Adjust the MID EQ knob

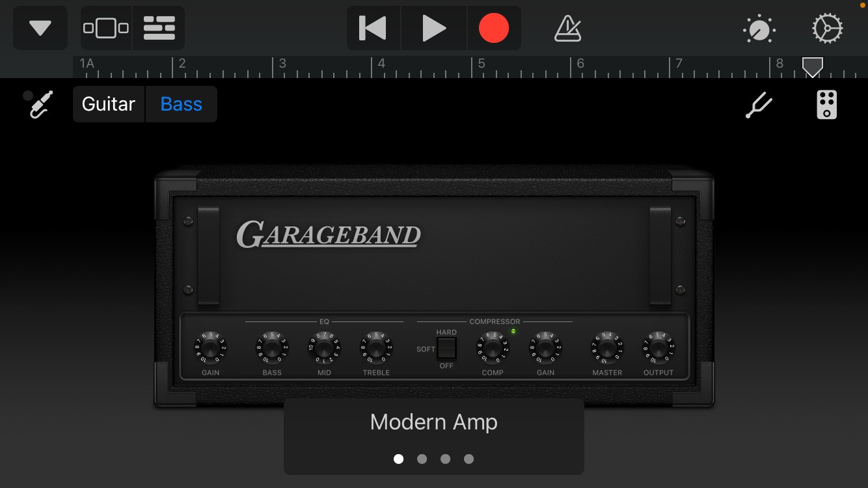[324, 347]
